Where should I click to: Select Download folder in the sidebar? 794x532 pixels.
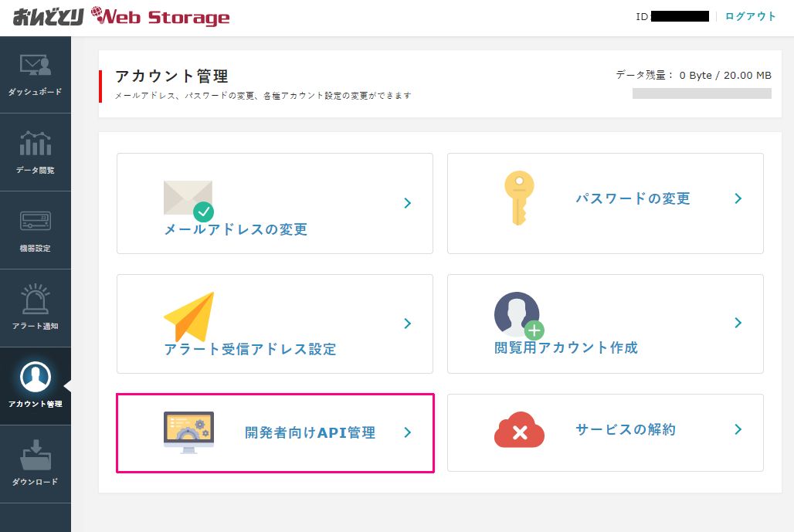point(35,464)
